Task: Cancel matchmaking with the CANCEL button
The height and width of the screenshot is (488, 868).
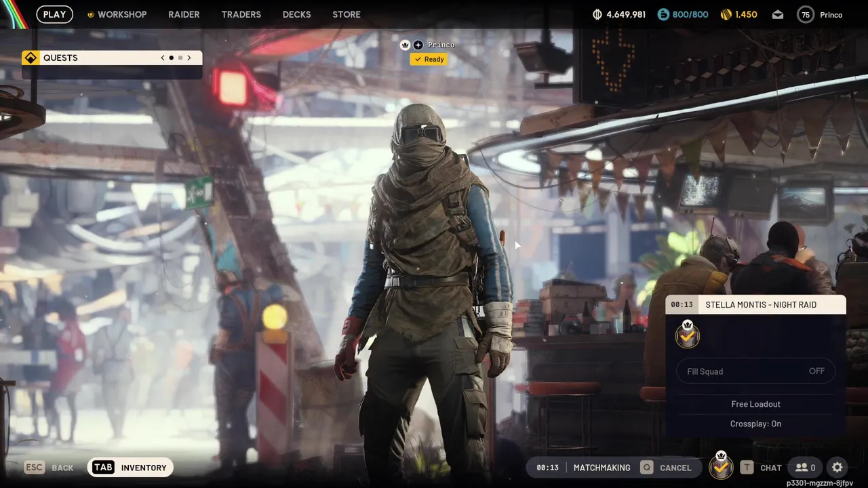Action: click(667, 468)
